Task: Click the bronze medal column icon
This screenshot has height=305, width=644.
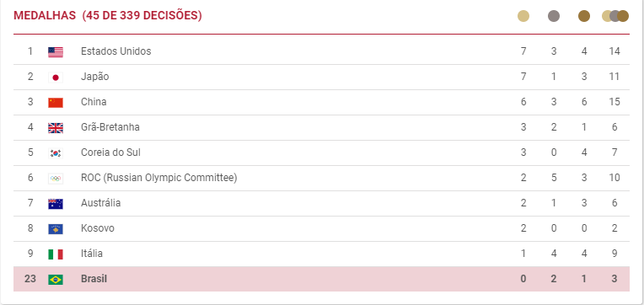Action: (x=584, y=16)
